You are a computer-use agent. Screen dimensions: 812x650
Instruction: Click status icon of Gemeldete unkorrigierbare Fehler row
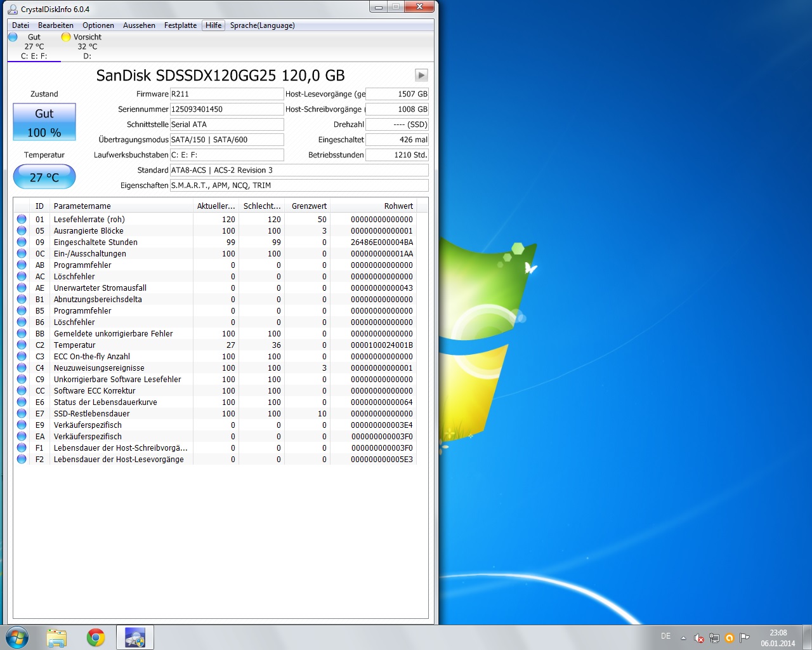[x=22, y=333]
